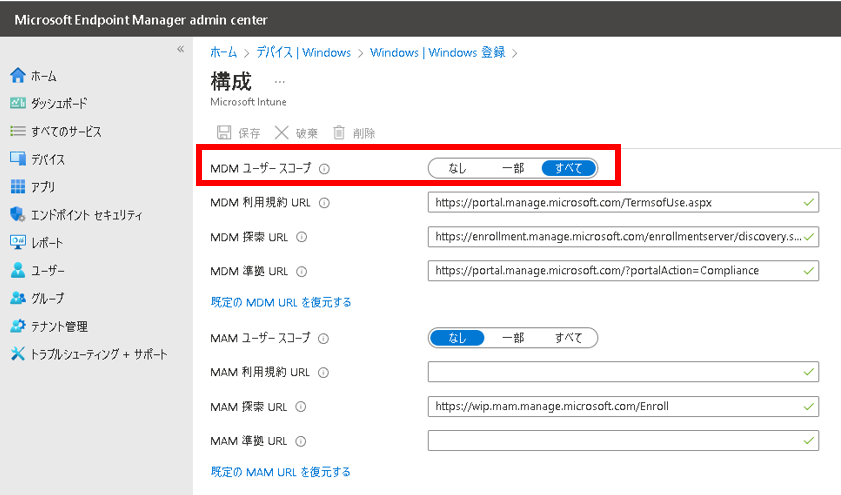841x495 pixels.
Task: Click info icon beside MDM 準拠 URL
Action: coord(302,271)
